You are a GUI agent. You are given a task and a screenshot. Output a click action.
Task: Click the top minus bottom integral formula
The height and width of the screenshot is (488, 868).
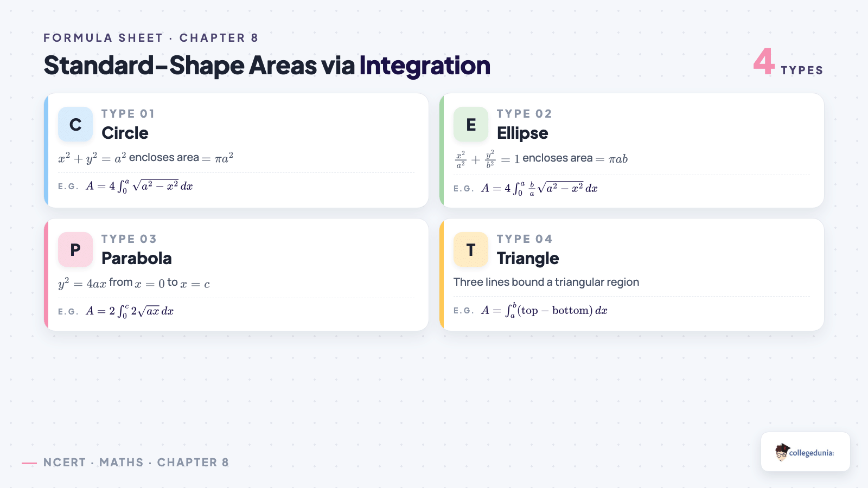coord(544,310)
